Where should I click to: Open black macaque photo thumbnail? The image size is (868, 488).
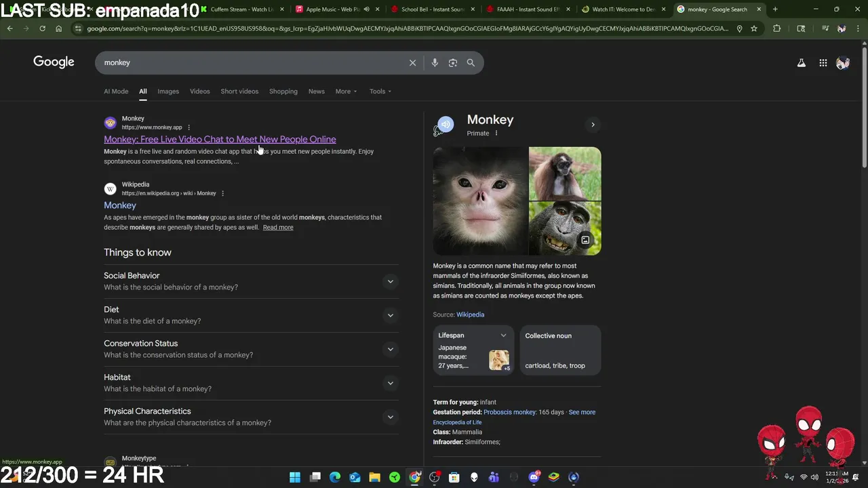click(565, 228)
